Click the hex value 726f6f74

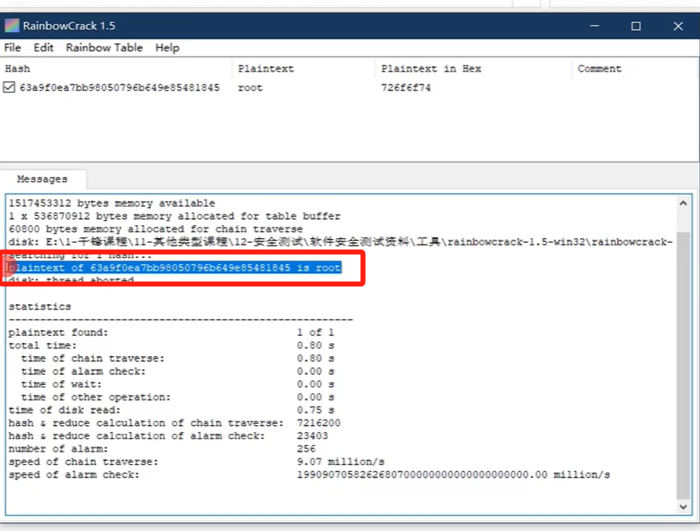point(406,88)
